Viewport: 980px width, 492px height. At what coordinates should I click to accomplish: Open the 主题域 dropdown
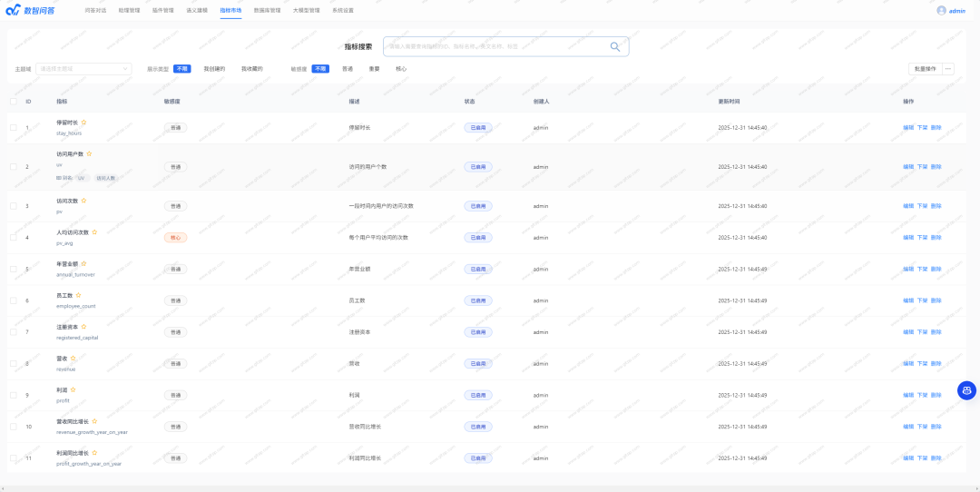(83, 69)
